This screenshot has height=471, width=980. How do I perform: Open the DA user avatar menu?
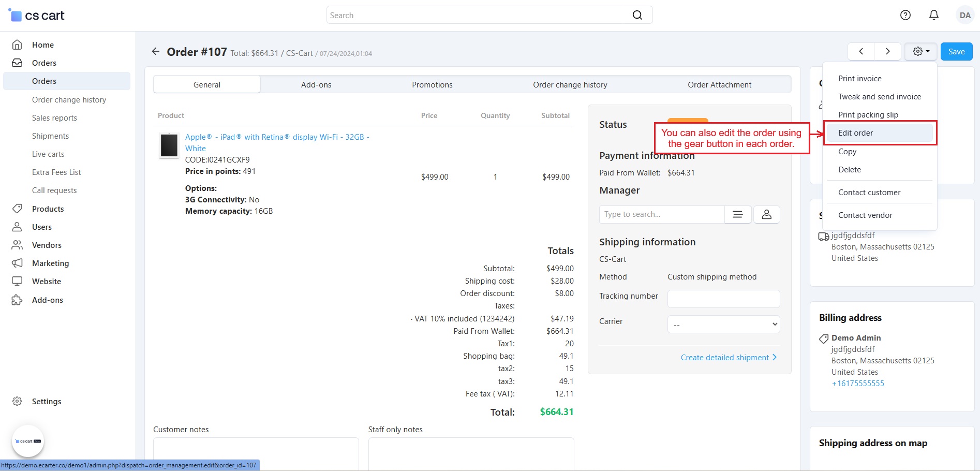(x=964, y=16)
